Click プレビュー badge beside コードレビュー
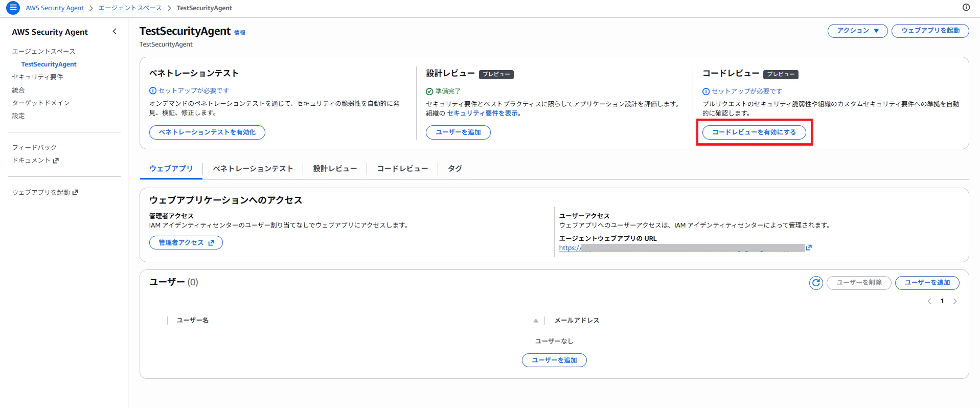The image size is (980, 408). pos(781,74)
